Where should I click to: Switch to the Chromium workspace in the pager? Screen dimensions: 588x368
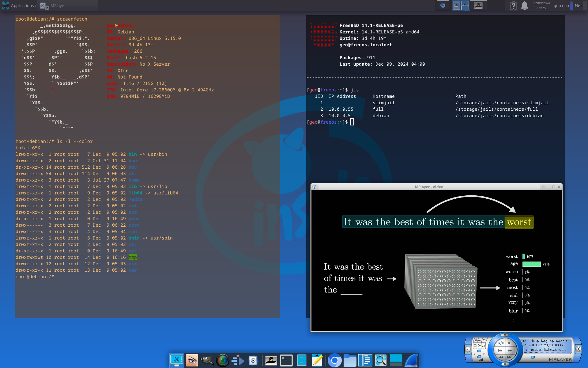coord(443,5)
